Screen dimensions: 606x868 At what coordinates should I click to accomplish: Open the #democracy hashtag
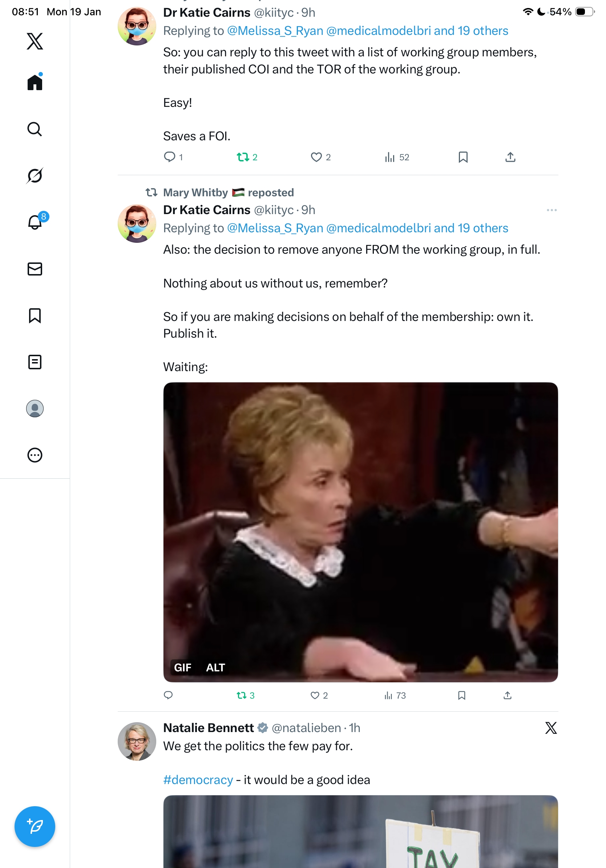[198, 780]
